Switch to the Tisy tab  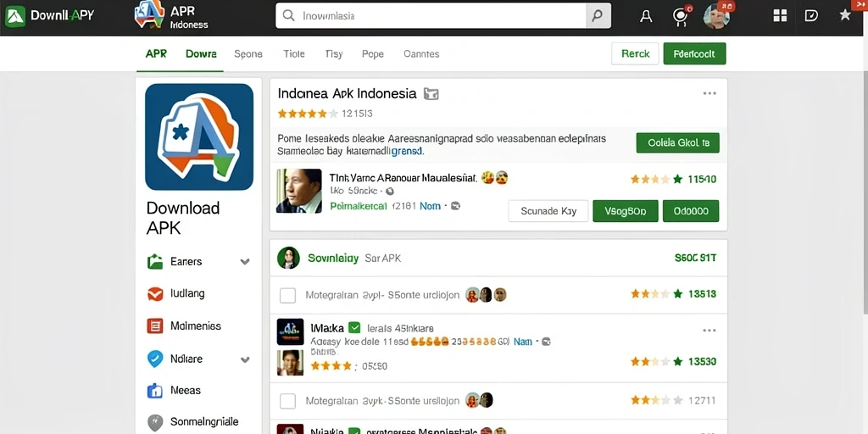[334, 53]
